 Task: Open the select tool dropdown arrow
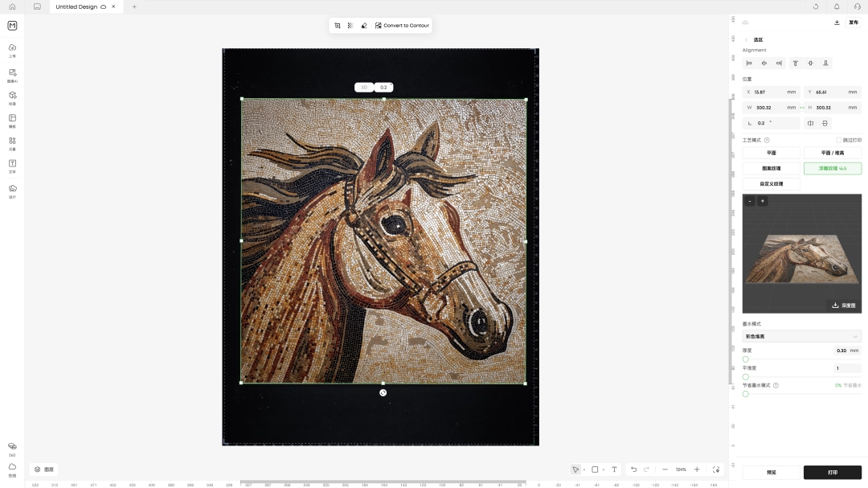coord(584,470)
